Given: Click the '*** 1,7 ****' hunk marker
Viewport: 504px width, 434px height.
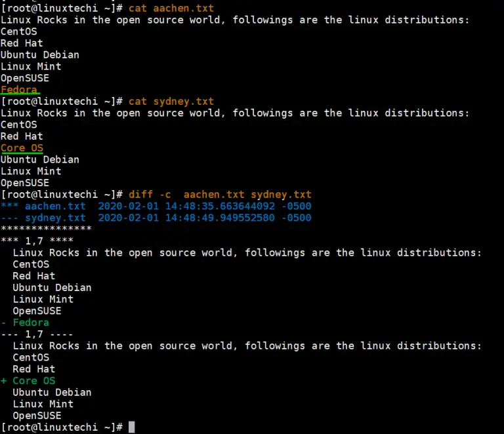Looking at the screenshot, I should 37,241.
